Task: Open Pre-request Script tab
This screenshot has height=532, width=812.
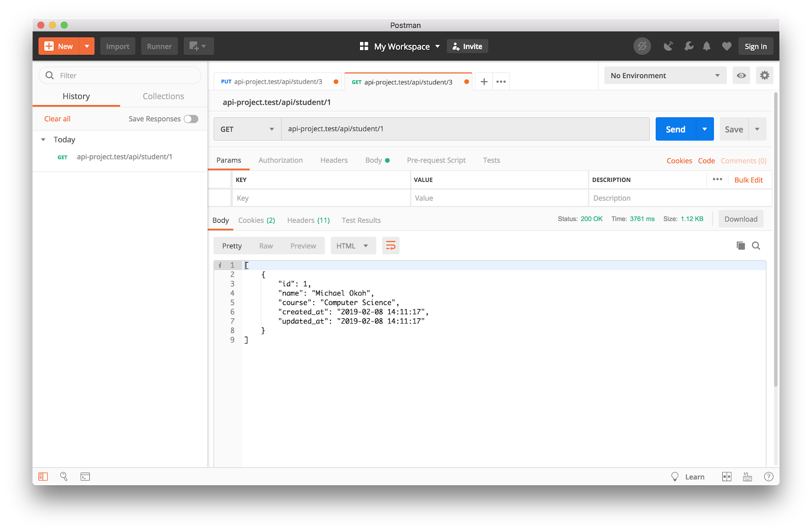Action: (x=436, y=160)
